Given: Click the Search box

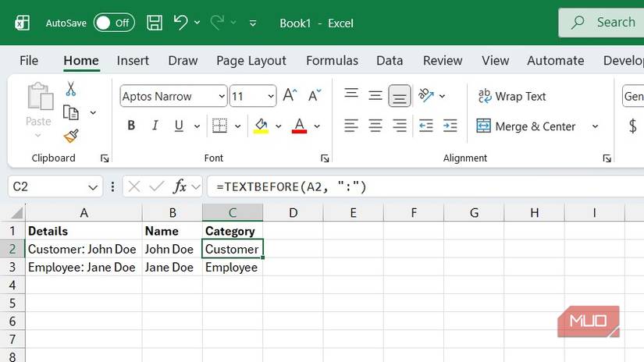Looking at the screenshot, I should [x=601, y=23].
